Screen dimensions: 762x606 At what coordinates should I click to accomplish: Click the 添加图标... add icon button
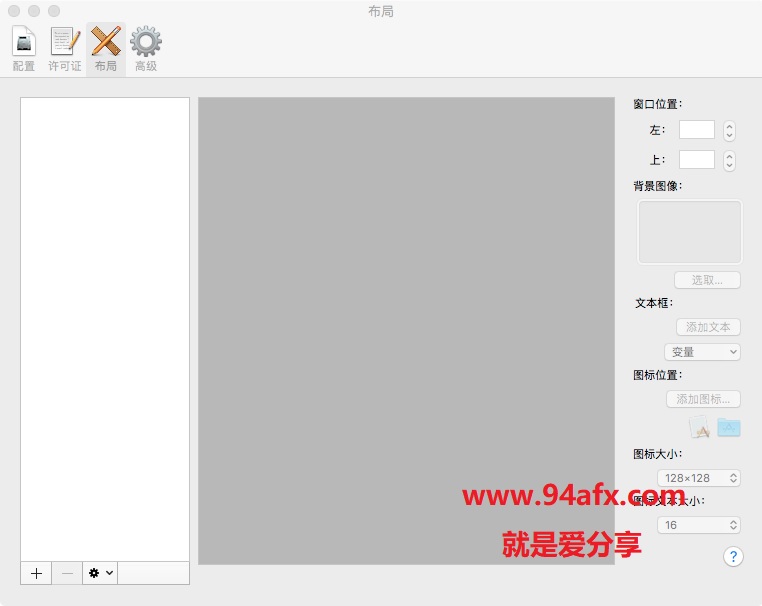[x=703, y=399]
